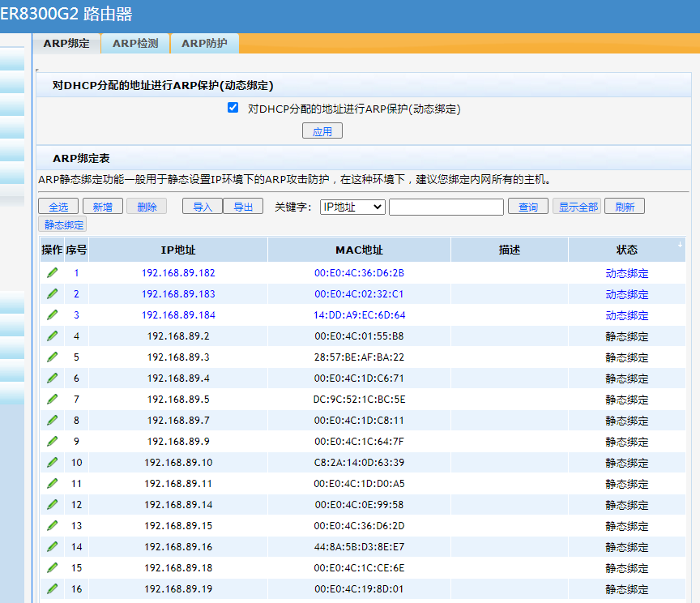Click the 静态绑定 static bind button
Viewport: 700px width, 603px height.
point(63,225)
